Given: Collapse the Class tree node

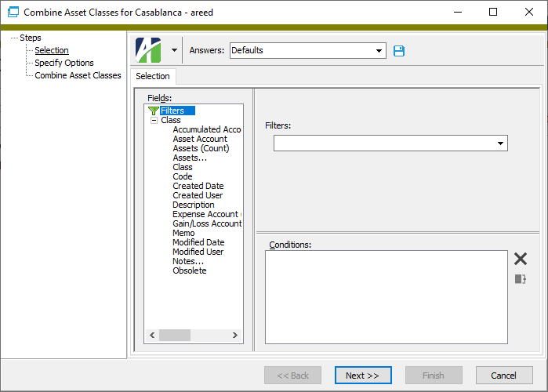Looking at the screenshot, I should (154, 121).
